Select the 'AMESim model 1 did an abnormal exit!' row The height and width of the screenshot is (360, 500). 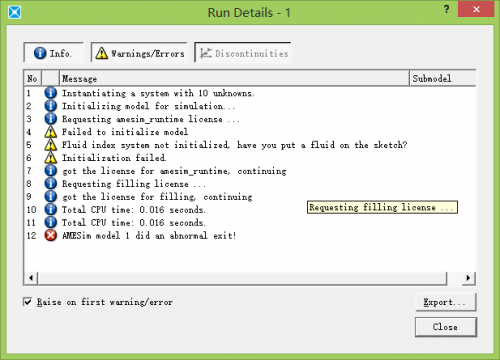250,235
